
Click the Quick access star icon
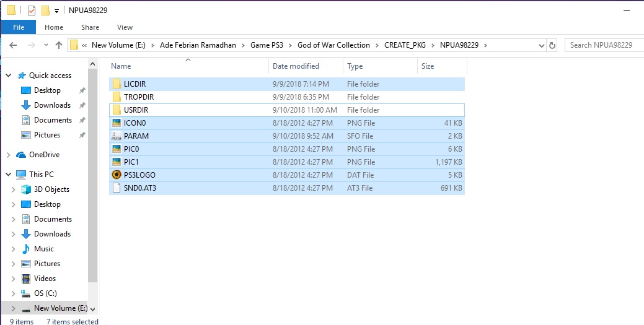pyautogui.click(x=21, y=76)
